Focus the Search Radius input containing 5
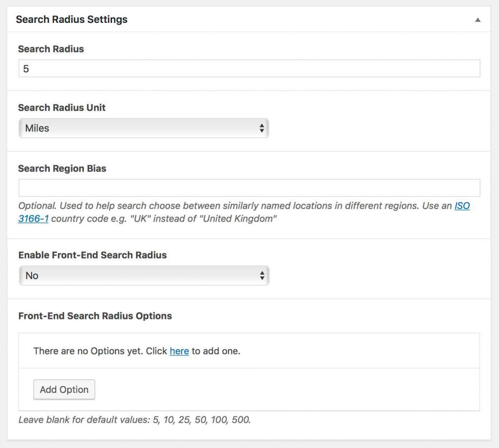The height and width of the screenshot is (448, 499). click(x=249, y=69)
